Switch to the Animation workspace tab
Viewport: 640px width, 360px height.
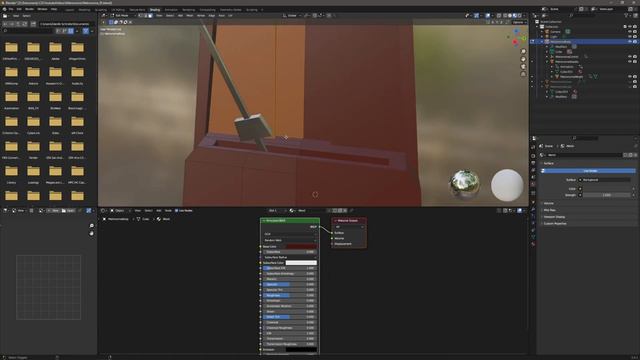(x=171, y=9)
